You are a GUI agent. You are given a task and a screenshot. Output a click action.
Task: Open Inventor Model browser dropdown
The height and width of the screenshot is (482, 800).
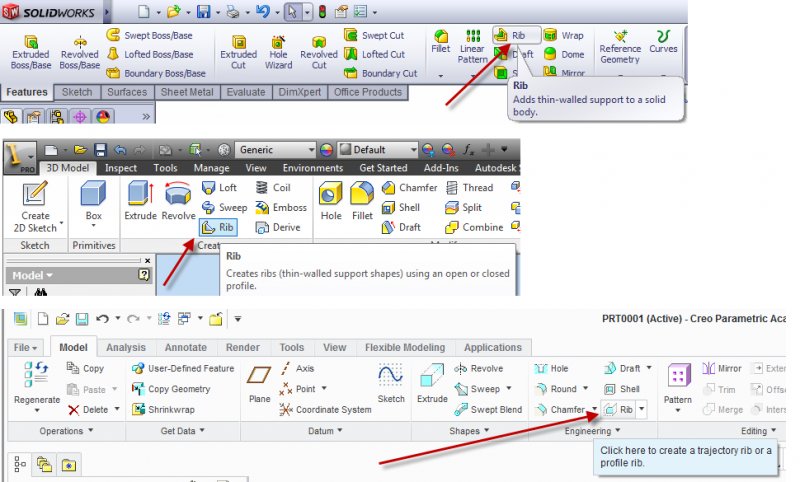[x=32, y=275]
